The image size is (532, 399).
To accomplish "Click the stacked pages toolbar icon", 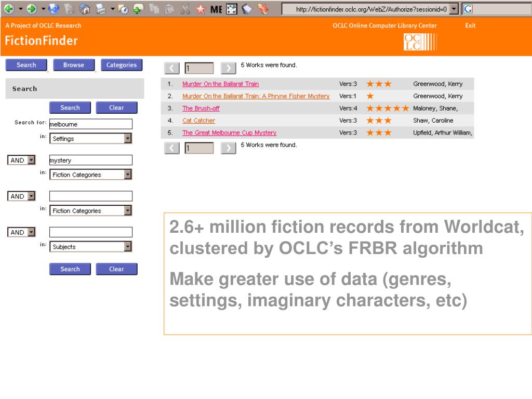I will (247, 9).
